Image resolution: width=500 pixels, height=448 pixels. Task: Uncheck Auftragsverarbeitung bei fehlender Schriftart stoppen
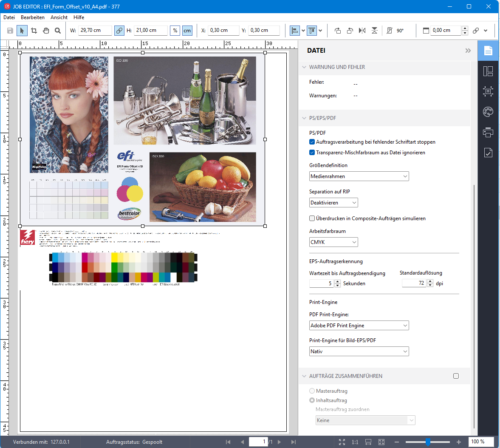(312, 142)
